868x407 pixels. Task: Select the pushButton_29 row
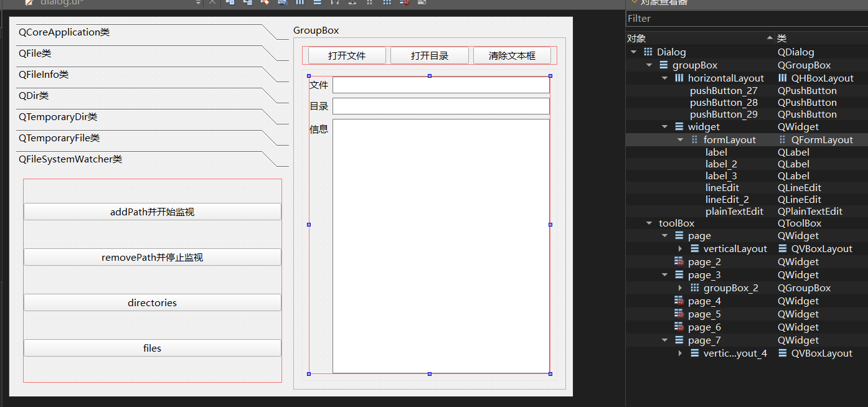tap(747, 115)
